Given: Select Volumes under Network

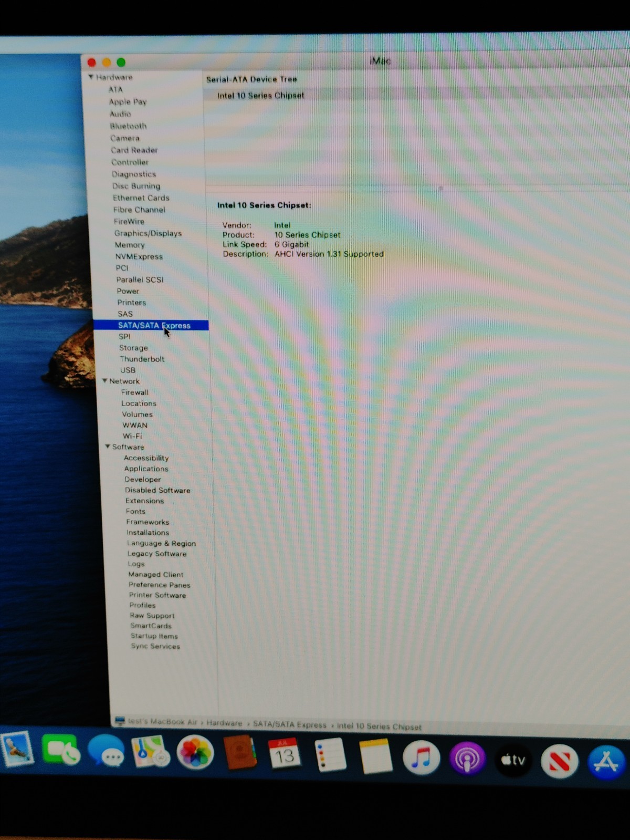Looking at the screenshot, I should click(137, 414).
